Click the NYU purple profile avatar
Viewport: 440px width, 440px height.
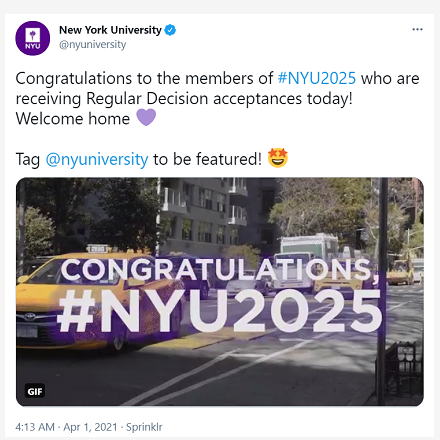[33, 38]
